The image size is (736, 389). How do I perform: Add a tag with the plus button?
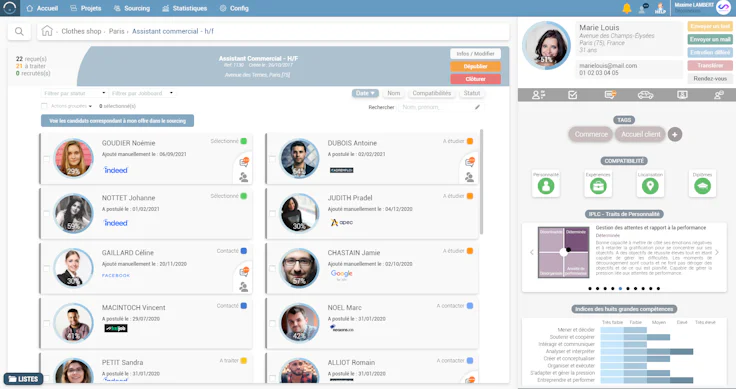pos(675,134)
